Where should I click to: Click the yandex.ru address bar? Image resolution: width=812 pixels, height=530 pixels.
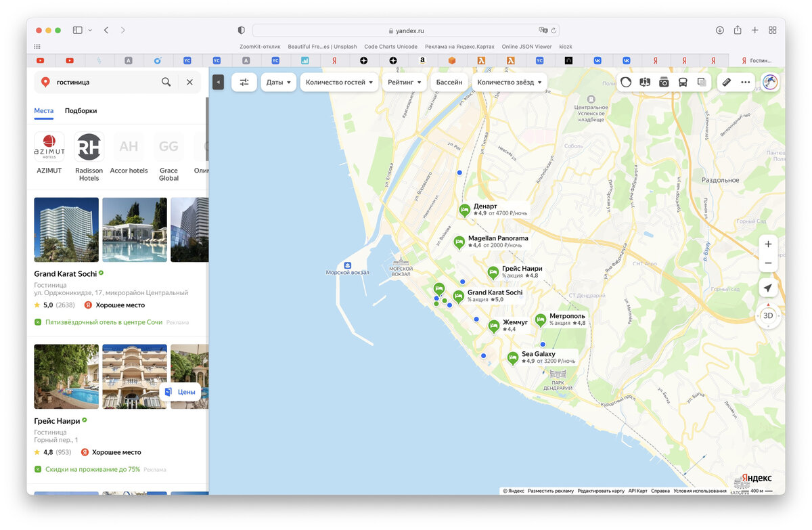click(405, 30)
